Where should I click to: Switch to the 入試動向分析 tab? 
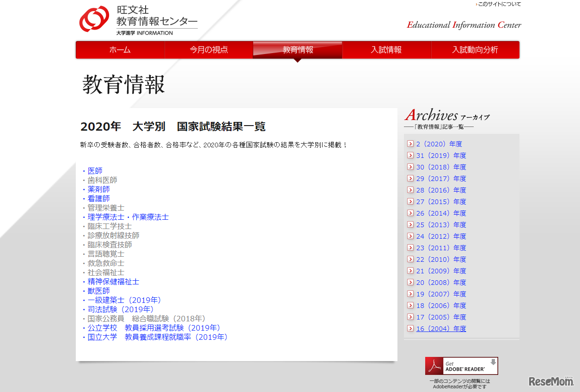click(x=475, y=49)
